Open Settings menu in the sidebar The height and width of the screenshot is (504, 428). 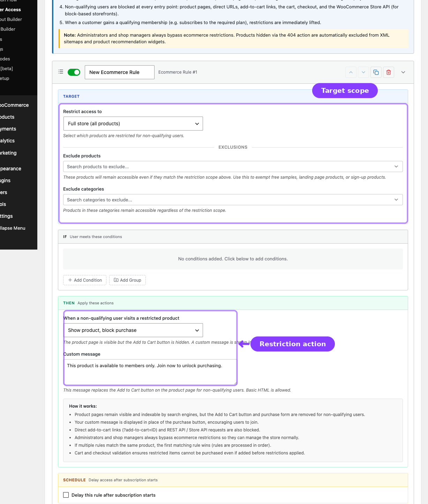click(x=6, y=216)
